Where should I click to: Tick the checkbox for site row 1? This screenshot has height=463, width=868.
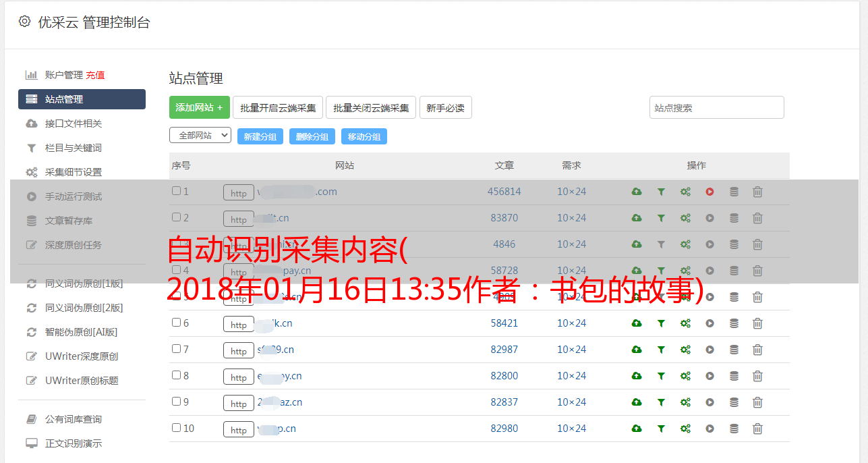176,191
